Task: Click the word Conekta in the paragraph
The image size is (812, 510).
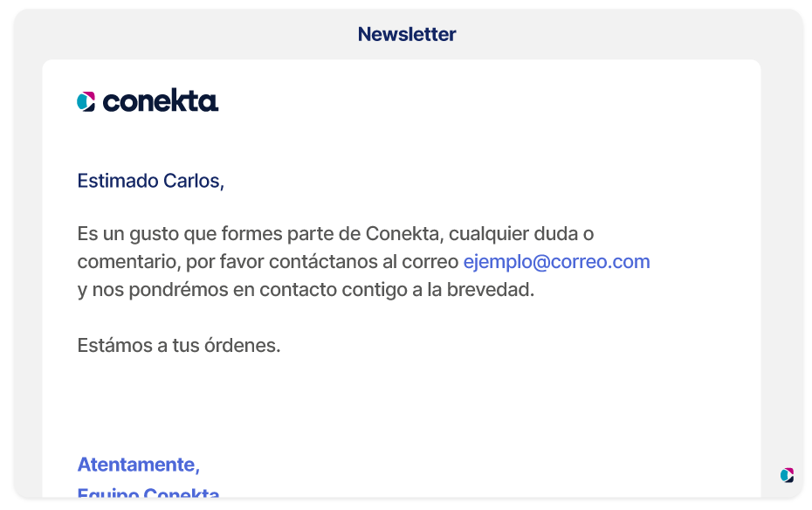Action: point(404,233)
